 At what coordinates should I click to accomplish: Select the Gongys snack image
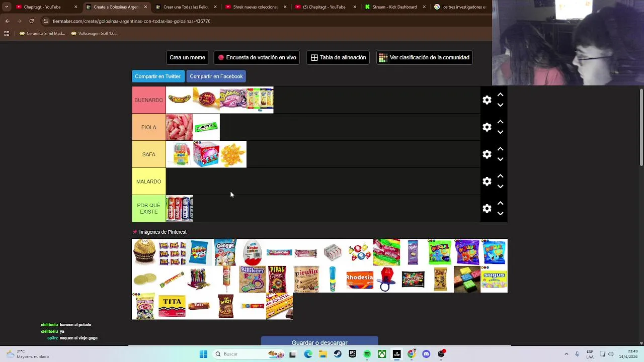225,252
